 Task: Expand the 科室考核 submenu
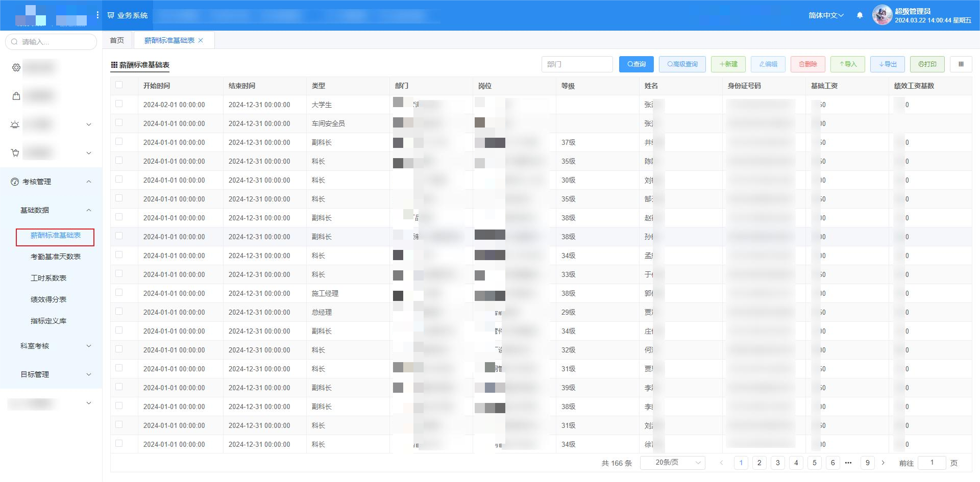point(89,346)
